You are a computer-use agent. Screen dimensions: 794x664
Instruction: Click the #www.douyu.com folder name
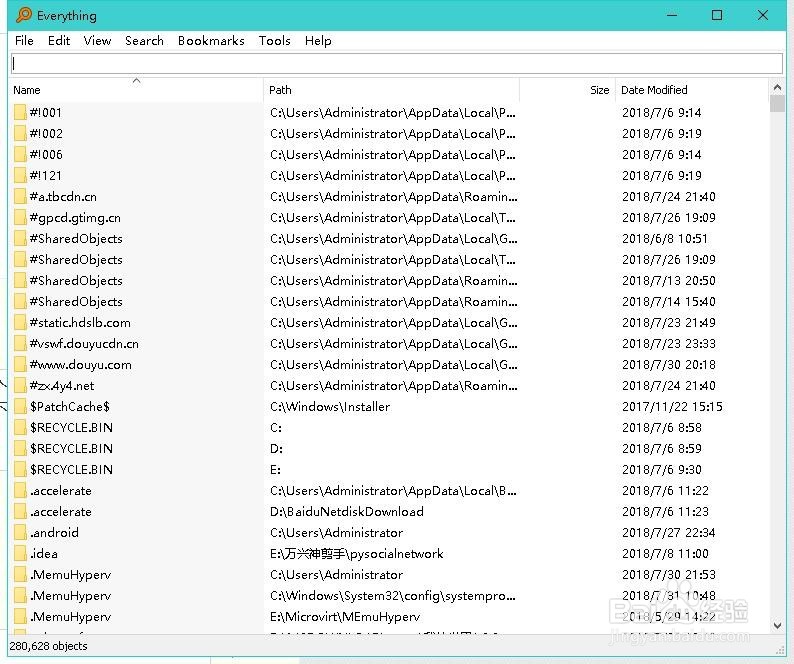click(81, 365)
